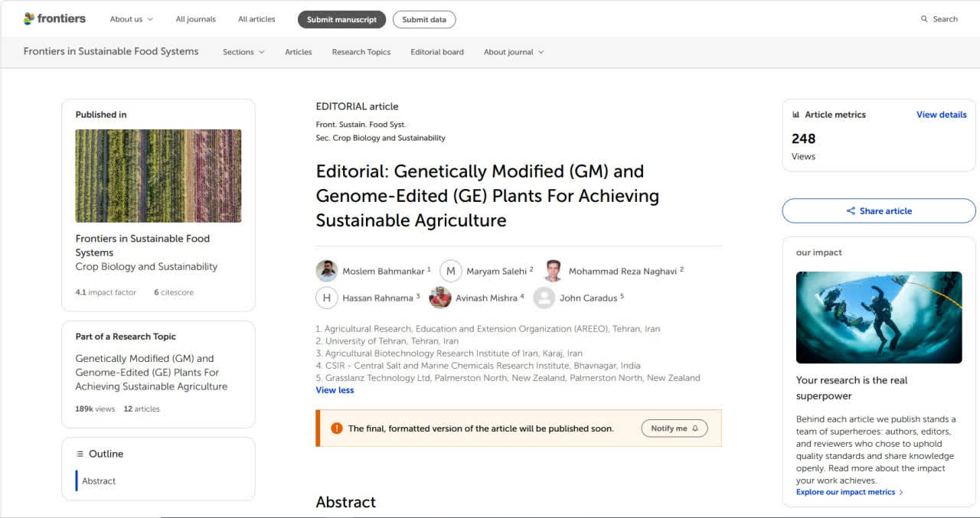Click Moslem Bahmankar's author avatar
Viewport: 980px width, 518px height.
(x=327, y=271)
